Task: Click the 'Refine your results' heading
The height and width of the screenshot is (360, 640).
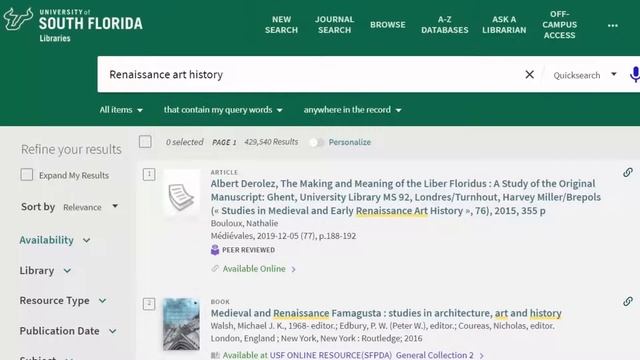Action: [71, 149]
